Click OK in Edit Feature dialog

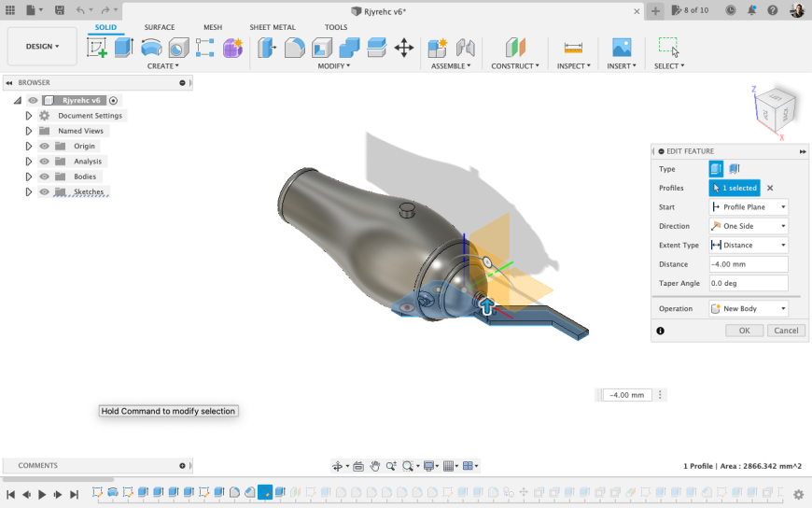coord(744,331)
